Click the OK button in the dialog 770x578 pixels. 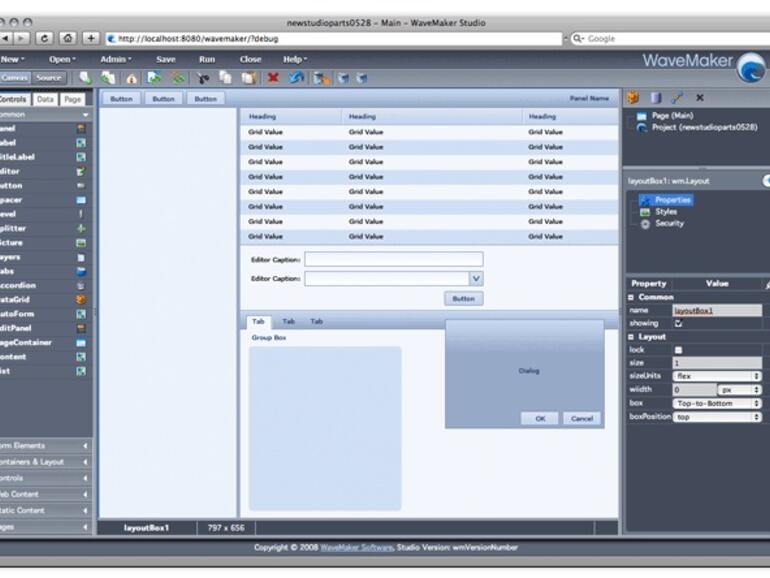[x=540, y=418]
